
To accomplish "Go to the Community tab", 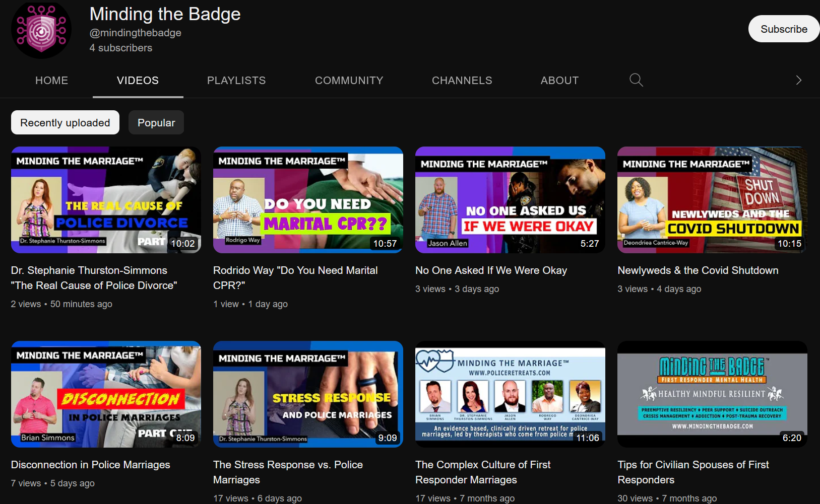I will [x=349, y=81].
